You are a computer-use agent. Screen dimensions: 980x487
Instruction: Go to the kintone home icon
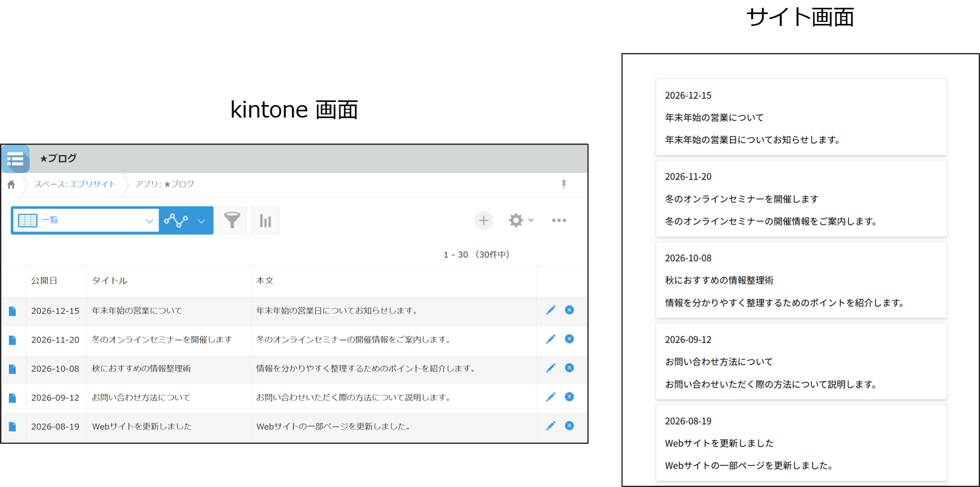(x=11, y=185)
